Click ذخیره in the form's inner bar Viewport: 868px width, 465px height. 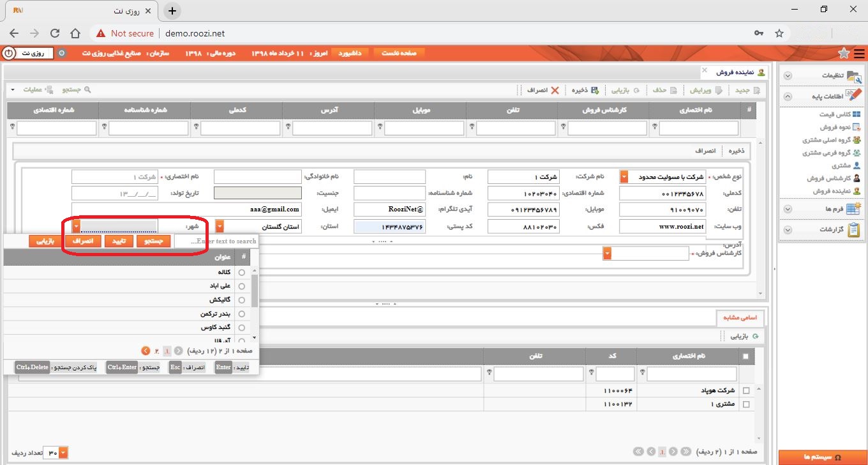[736, 151]
